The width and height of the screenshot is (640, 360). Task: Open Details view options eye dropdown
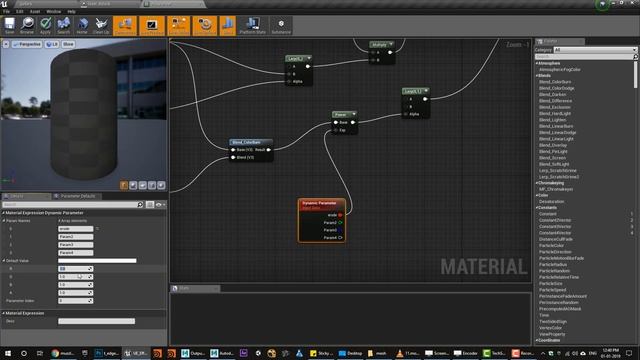160,204
